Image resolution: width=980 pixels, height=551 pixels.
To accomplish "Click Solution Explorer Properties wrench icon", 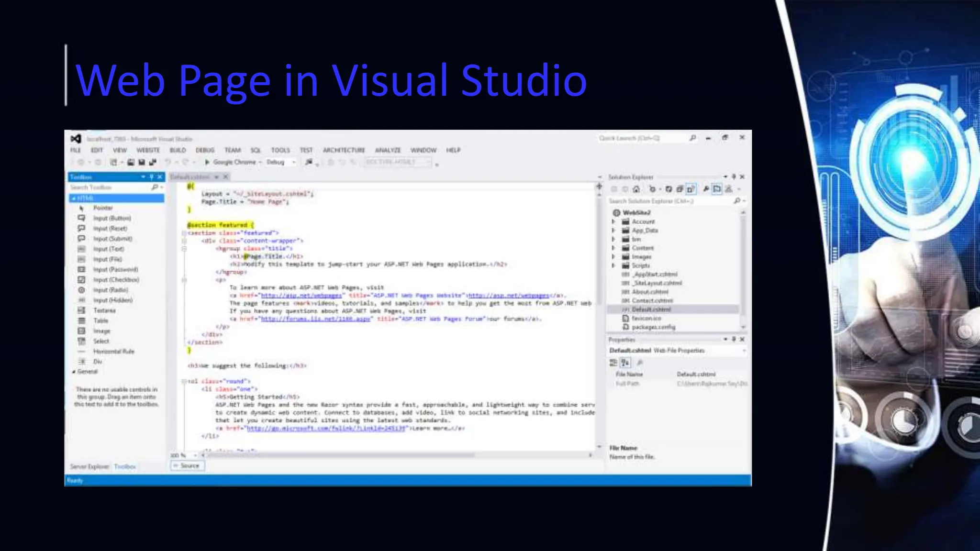I will [x=706, y=189].
